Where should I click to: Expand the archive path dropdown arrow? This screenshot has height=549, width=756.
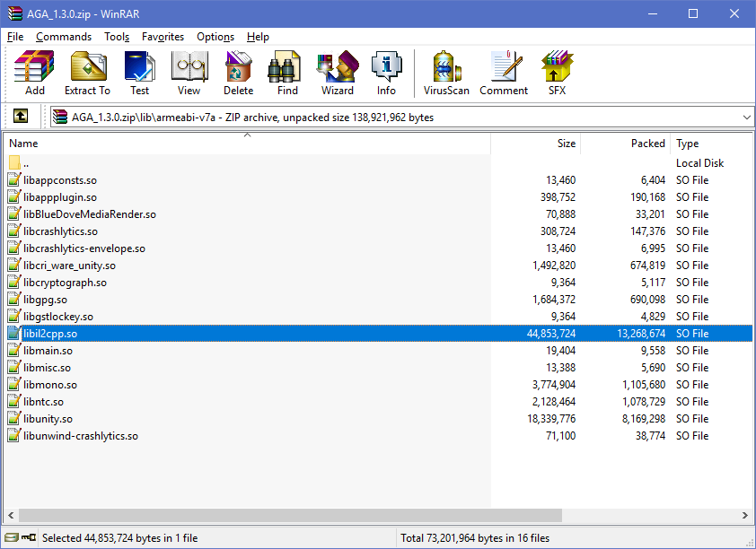click(x=746, y=117)
